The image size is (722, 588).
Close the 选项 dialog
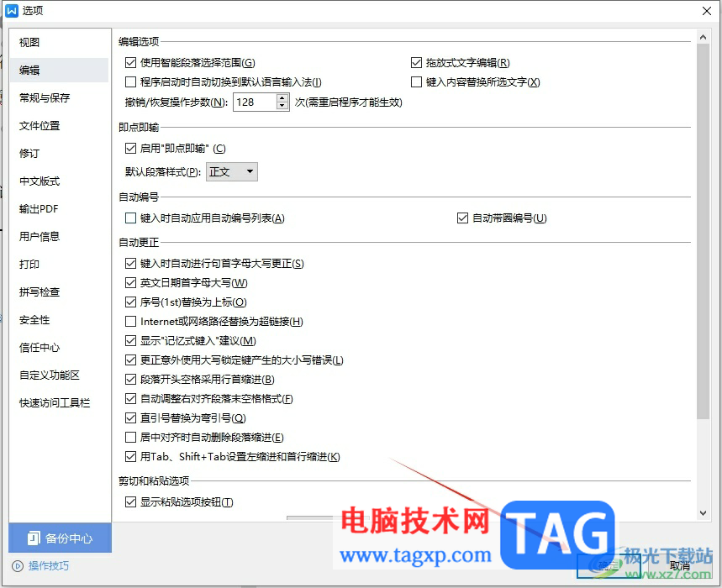coord(707,11)
